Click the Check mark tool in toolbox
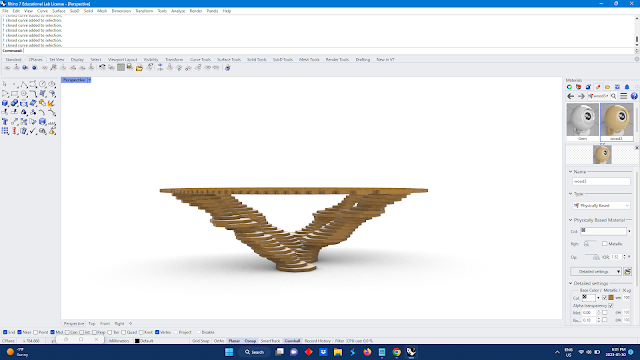The height and width of the screenshot is (360, 640). 33,131
